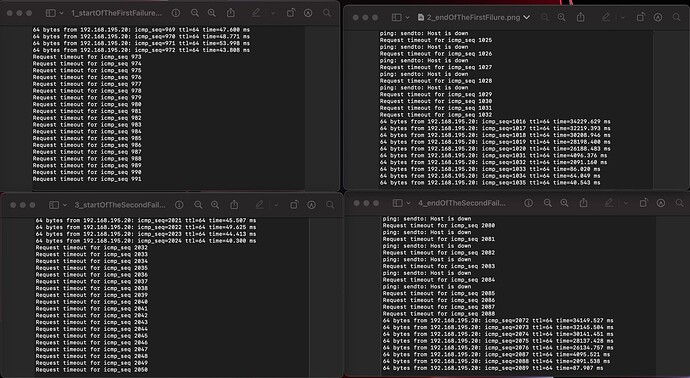Rotate image in 3_startOfTheSecondFail window

pos(294,205)
